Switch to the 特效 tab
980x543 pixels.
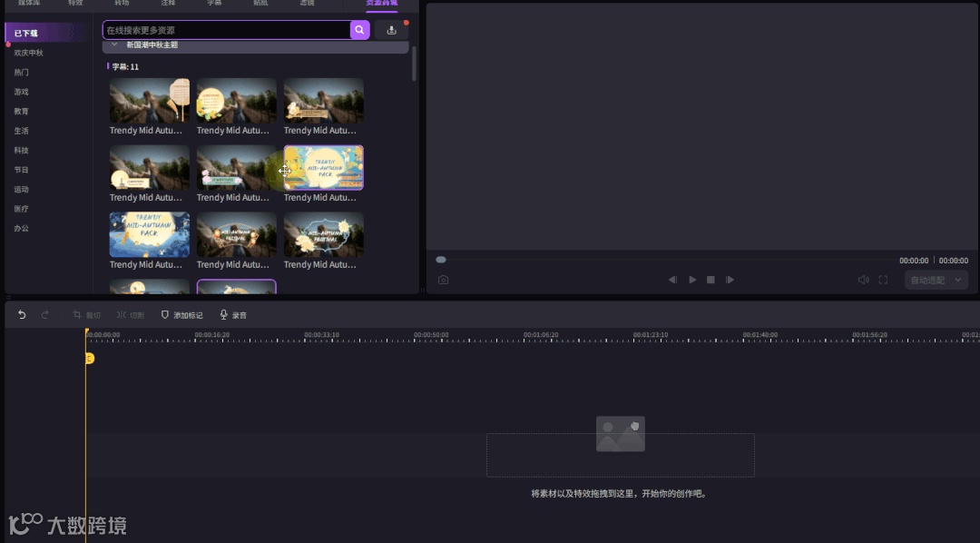click(75, 3)
